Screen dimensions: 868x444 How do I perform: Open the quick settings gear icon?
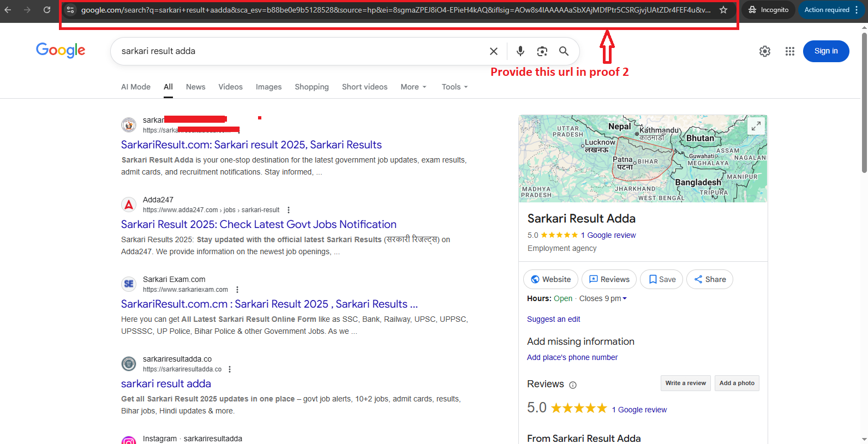coord(765,51)
